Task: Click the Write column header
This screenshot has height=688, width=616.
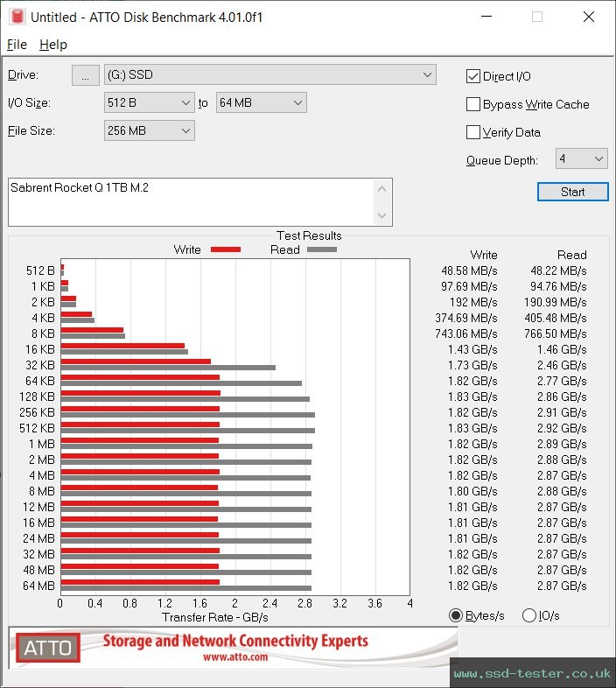Action: pyautogui.click(x=484, y=255)
